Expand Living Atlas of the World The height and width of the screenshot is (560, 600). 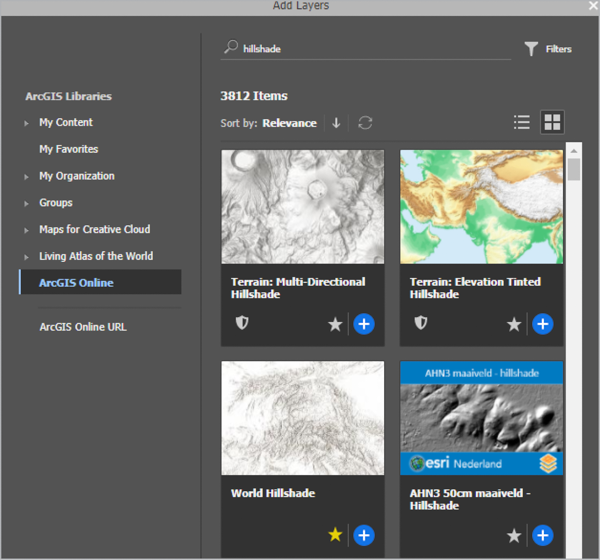pyautogui.click(x=27, y=257)
